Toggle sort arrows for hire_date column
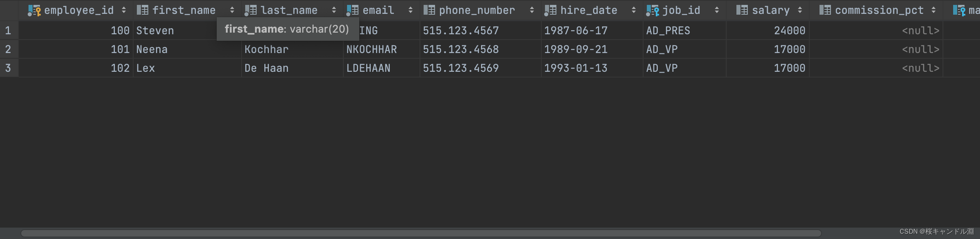The height and width of the screenshot is (239, 980). click(x=634, y=10)
